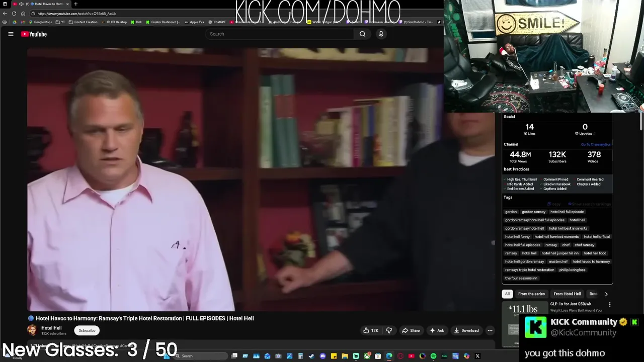Viewport: 644px width, 362px height.
Task: Open the YT bookmark folder
Action: [60, 22]
